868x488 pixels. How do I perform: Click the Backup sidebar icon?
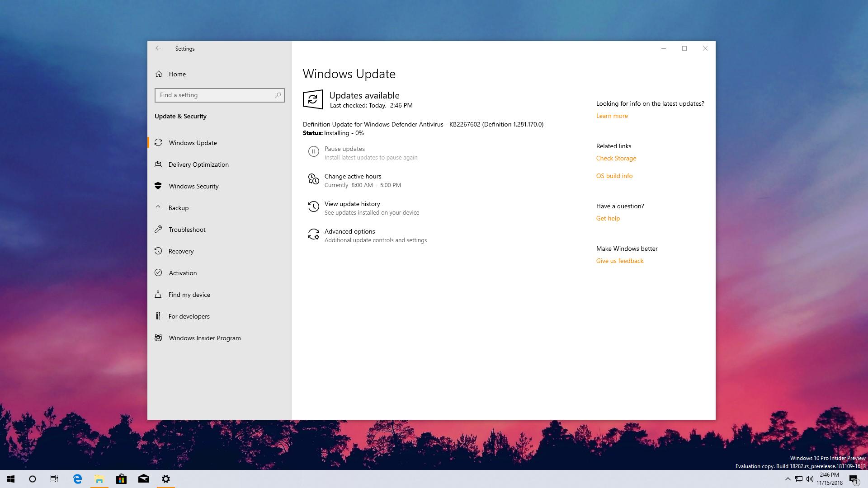point(159,208)
